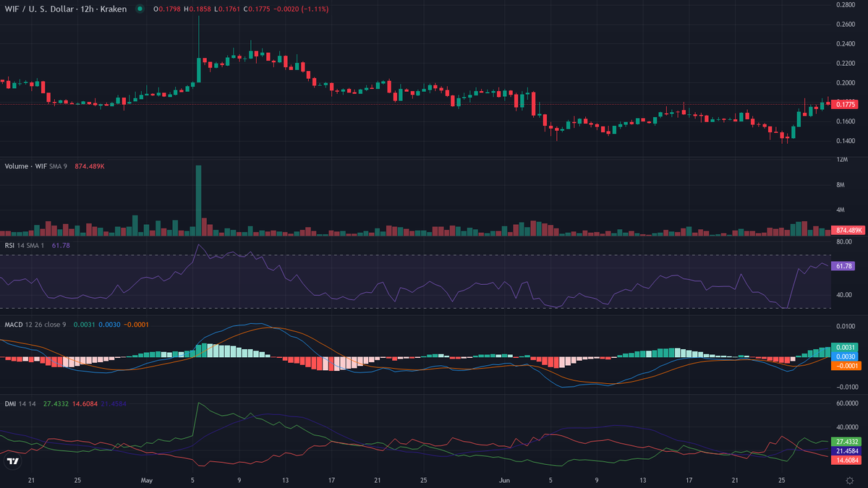868x488 pixels.
Task: Click the 12M volume scale tick
Action: pyautogui.click(x=842, y=159)
